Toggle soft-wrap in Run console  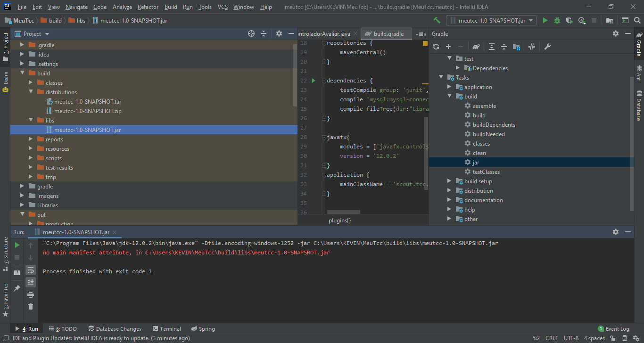pyautogui.click(x=31, y=270)
